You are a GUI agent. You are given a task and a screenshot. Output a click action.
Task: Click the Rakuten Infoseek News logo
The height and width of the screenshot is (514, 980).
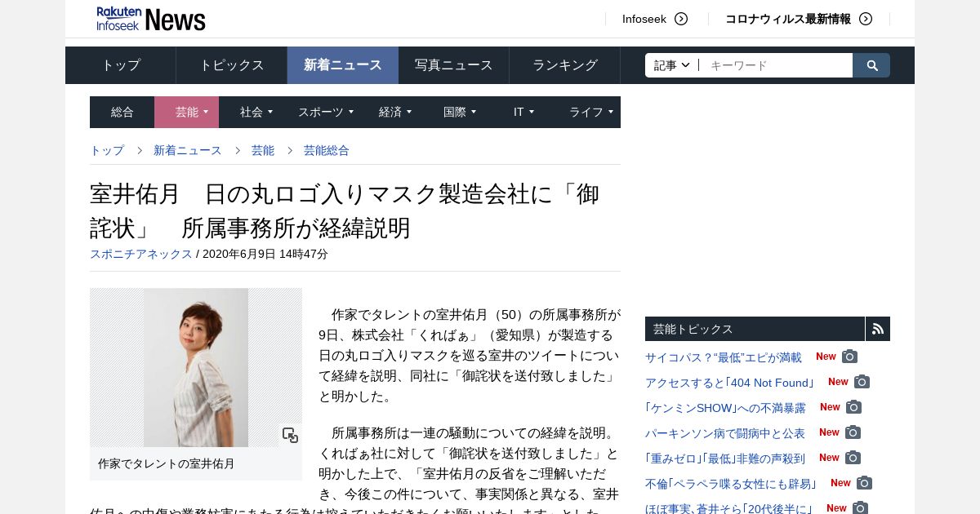point(151,18)
